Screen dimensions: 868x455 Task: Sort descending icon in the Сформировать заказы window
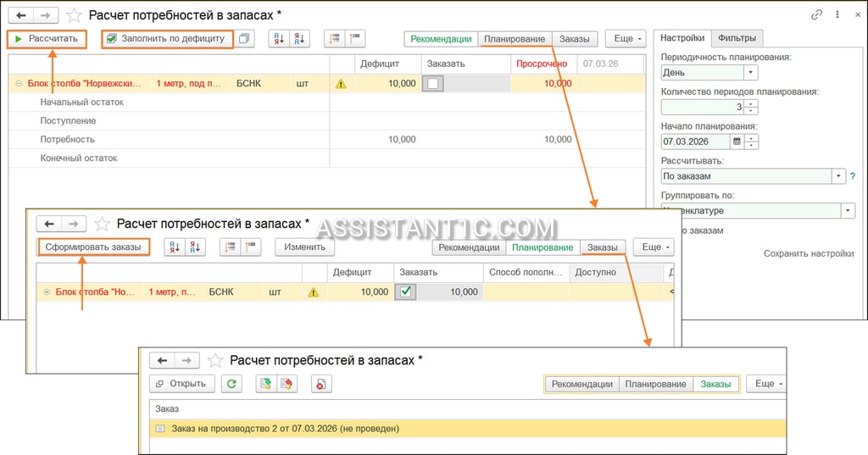(195, 247)
